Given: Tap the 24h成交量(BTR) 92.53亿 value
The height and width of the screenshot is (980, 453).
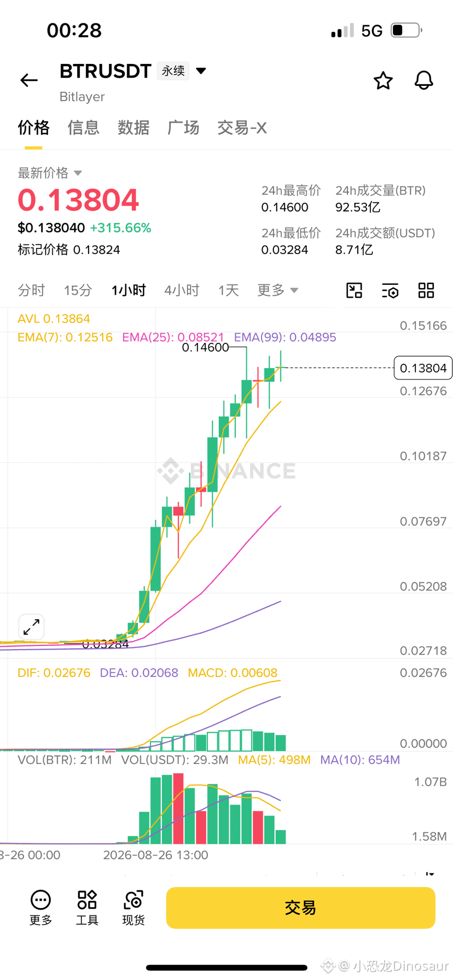Looking at the screenshot, I should click(358, 207).
